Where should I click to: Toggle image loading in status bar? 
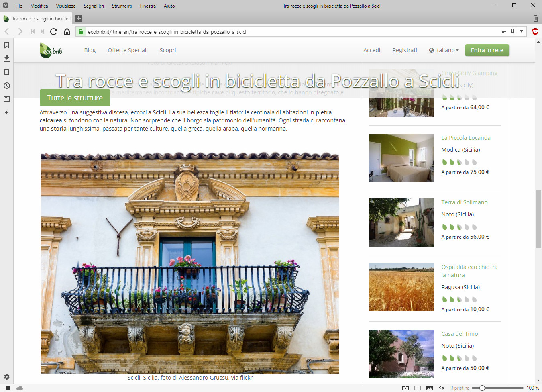(x=430, y=388)
